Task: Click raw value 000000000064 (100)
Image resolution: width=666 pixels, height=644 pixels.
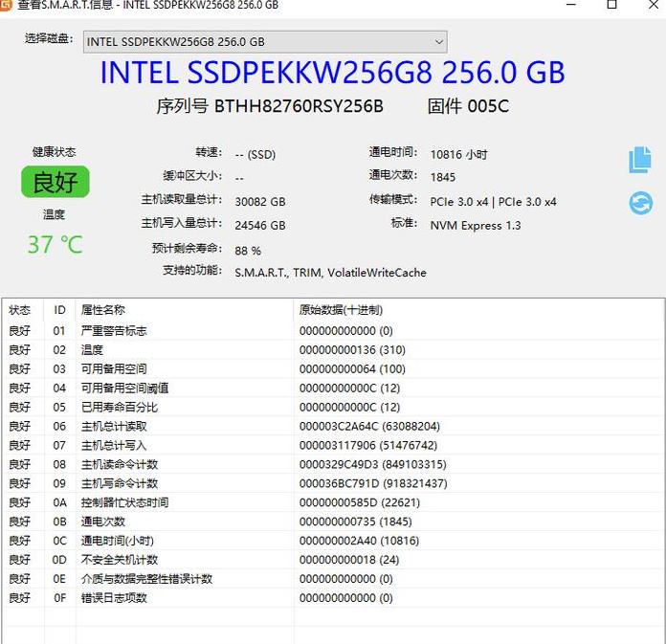Action: pos(352,368)
